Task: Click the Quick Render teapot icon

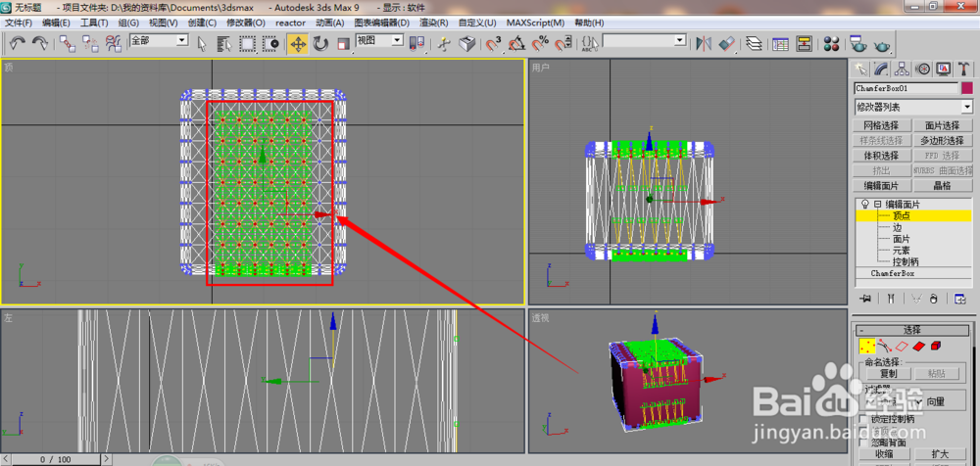Action: pos(882,45)
